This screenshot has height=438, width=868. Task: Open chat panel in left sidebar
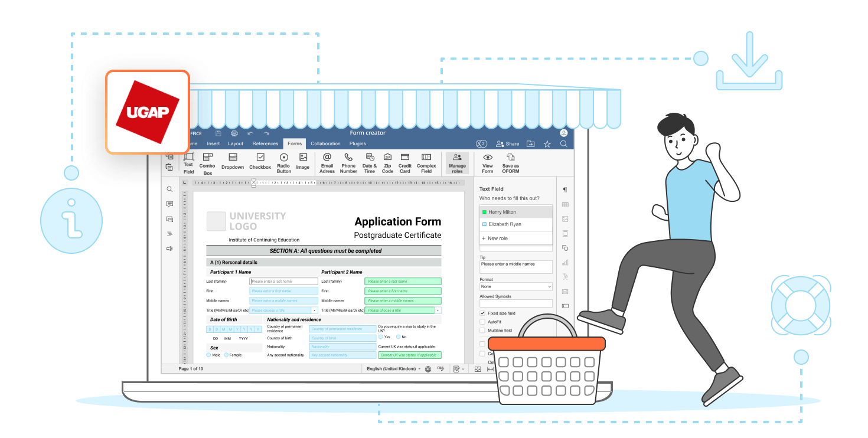tap(169, 219)
